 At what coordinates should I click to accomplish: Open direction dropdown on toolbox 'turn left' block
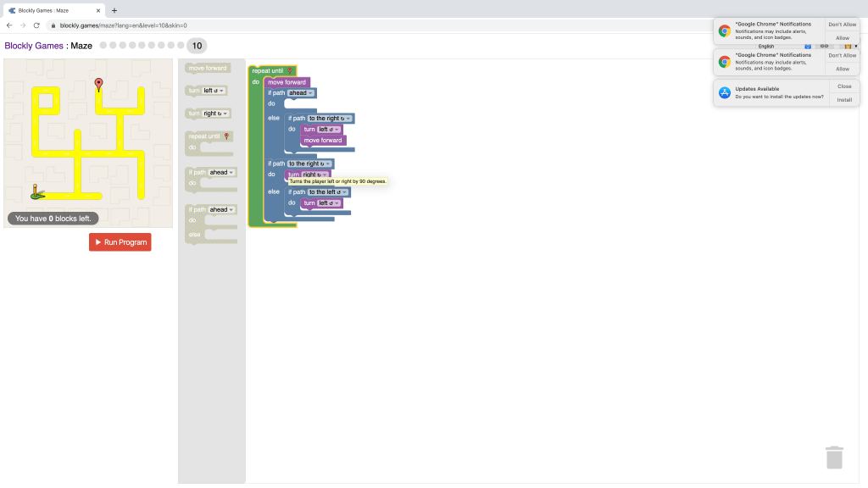click(214, 91)
